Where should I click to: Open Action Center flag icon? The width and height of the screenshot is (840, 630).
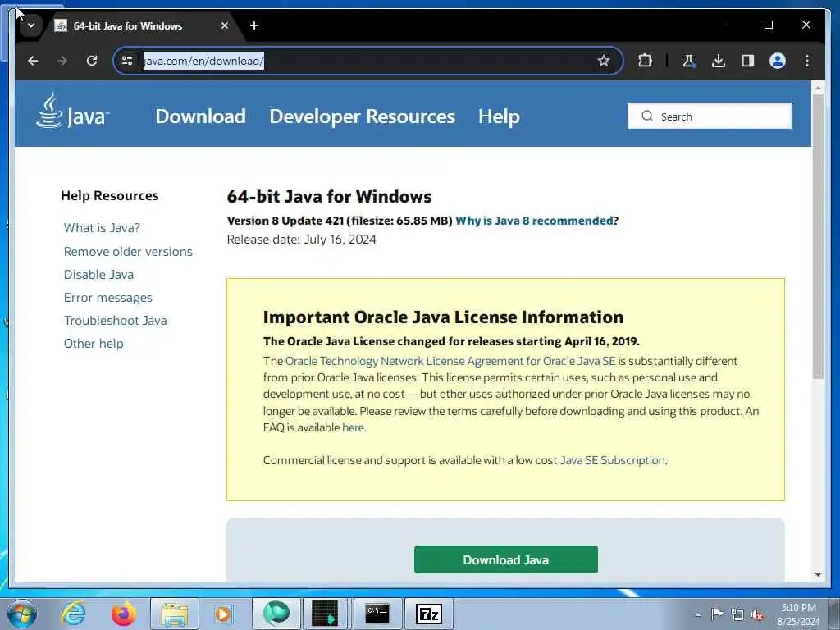pyautogui.click(x=717, y=614)
